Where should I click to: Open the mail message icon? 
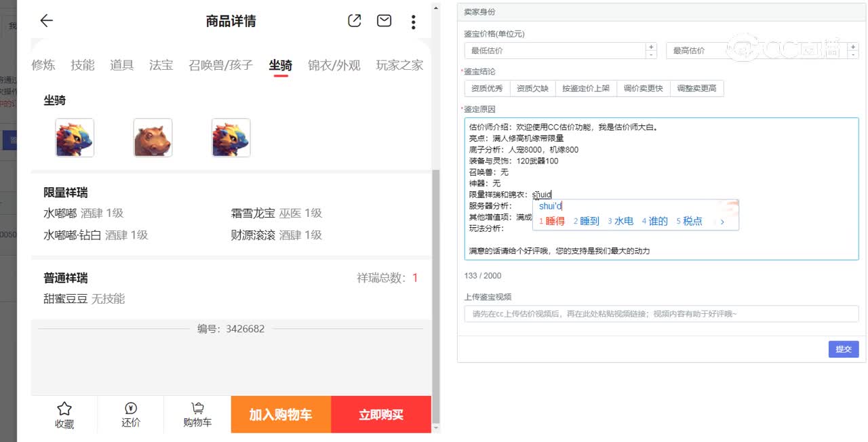[384, 21]
